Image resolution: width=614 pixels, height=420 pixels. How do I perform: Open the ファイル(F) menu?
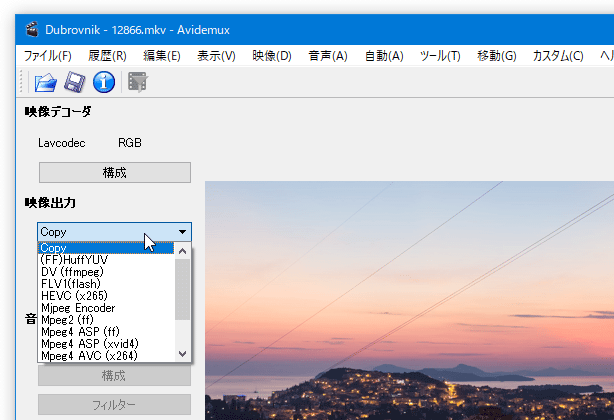click(x=47, y=56)
